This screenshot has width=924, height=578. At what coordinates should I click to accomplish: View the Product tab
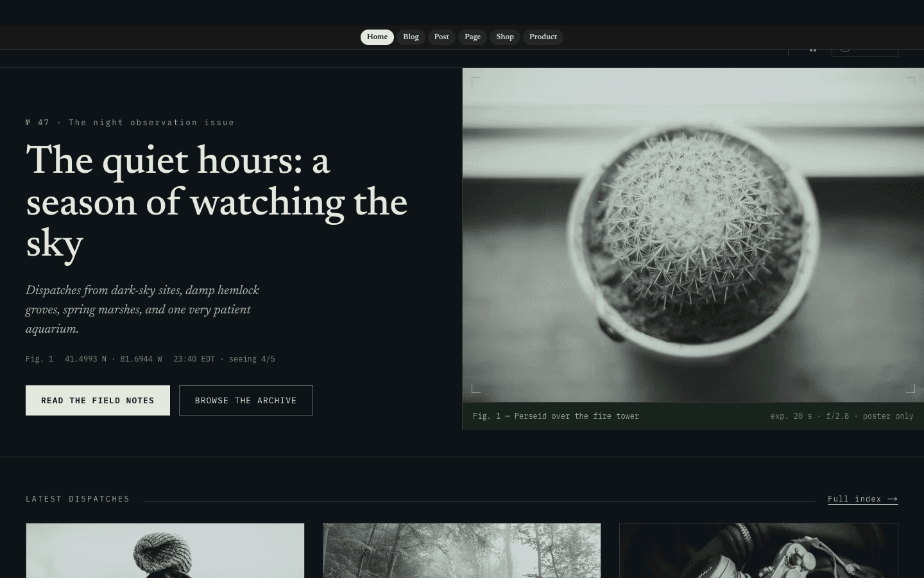pyautogui.click(x=543, y=37)
